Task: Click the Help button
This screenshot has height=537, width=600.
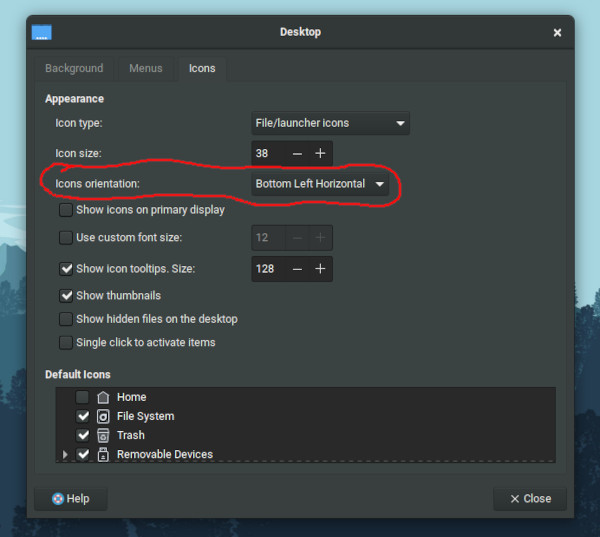Action: (71, 499)
